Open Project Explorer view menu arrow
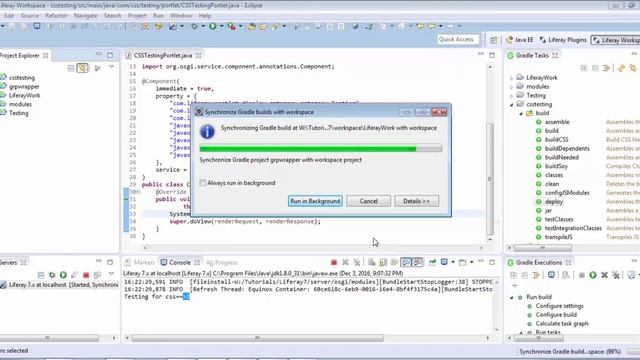640x360 pixels. coord(111,67)
